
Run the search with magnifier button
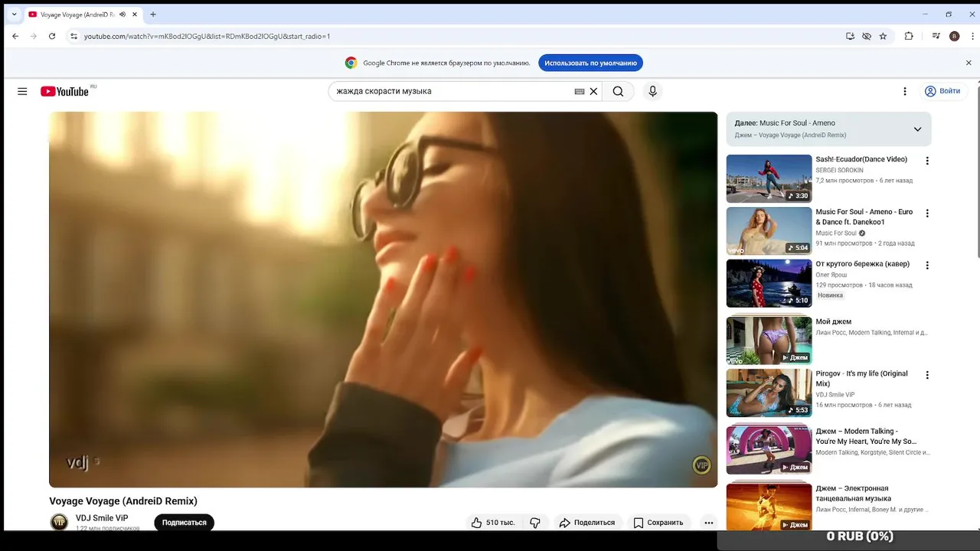pos(618,91)
